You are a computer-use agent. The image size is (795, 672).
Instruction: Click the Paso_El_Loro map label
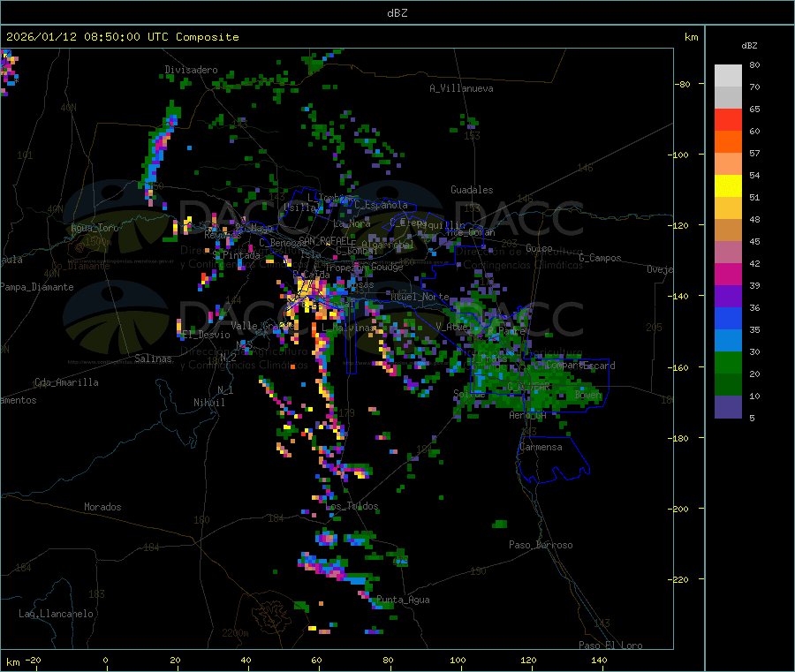tap(611, 646)
